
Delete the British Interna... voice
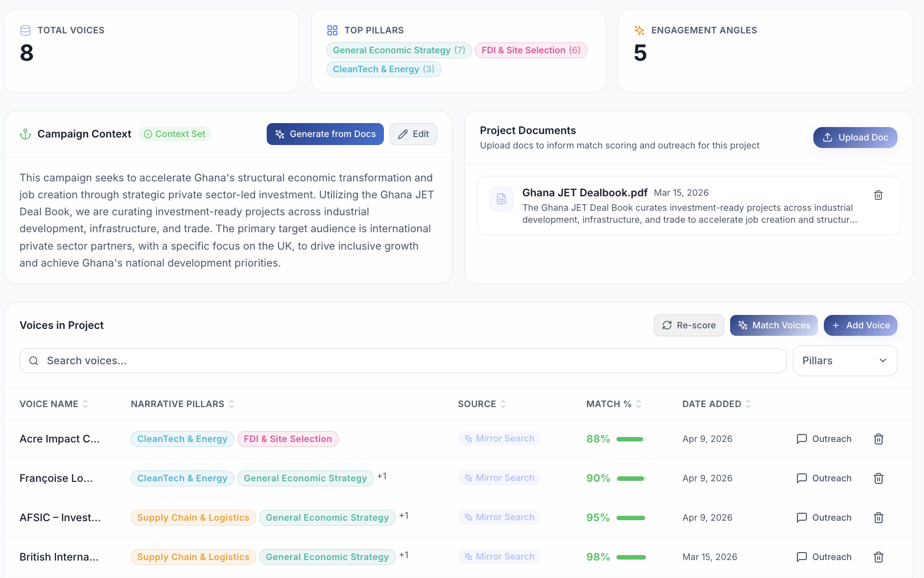pyautogui.click(x=879, y=557)
